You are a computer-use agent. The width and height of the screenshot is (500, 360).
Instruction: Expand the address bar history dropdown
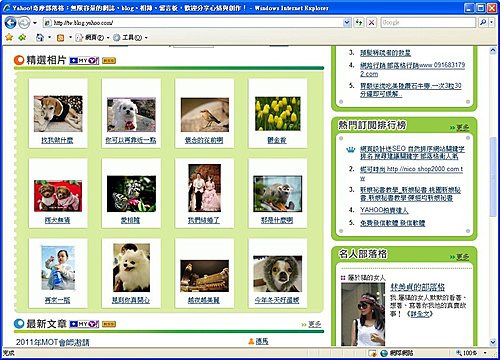(x=347, y=23)
